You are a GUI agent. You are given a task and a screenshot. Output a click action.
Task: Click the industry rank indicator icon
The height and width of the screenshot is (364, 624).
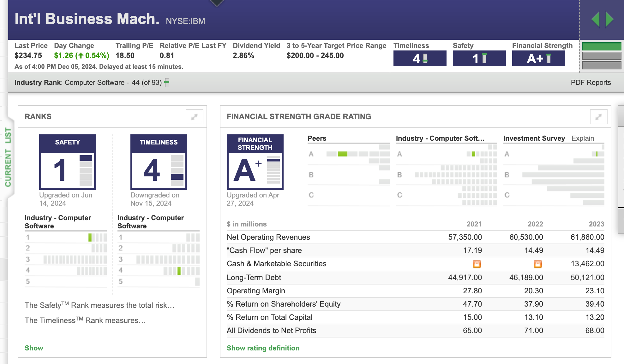[167, 82]
